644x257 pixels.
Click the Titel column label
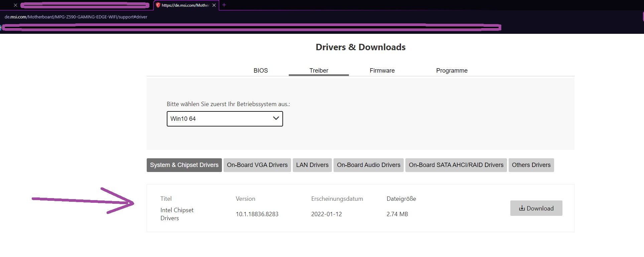(166, 199)
